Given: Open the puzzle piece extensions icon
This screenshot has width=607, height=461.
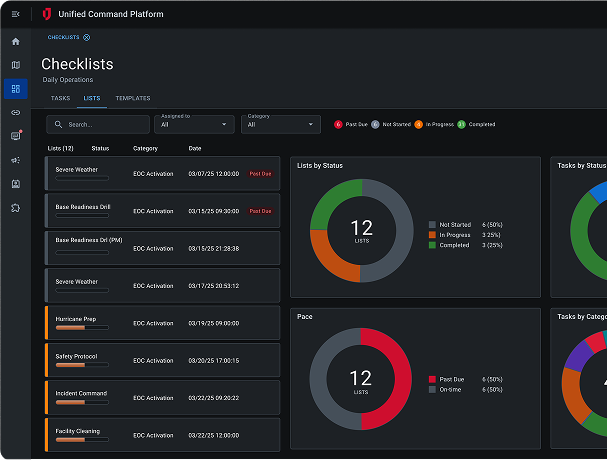Looking at the screenshot, I should (x=15, y=208).
